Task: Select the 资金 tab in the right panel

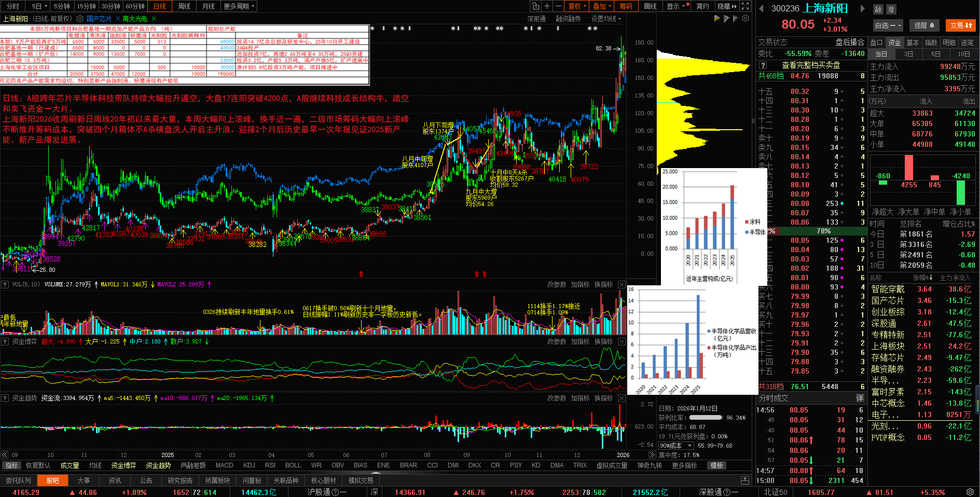Action: [x=894, y=43]
